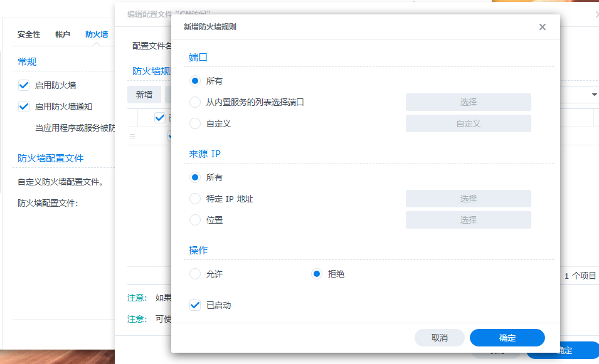Set the action to 允许
Viewport: 599px width, 364px height.
pos(195,274)
